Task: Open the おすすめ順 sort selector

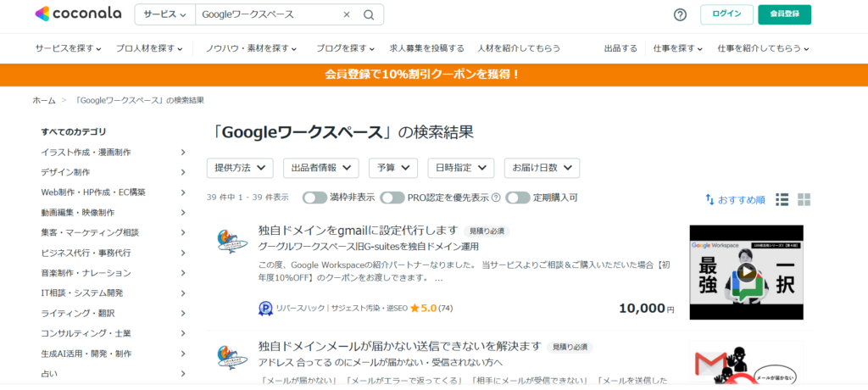Action: pos(735,200)
